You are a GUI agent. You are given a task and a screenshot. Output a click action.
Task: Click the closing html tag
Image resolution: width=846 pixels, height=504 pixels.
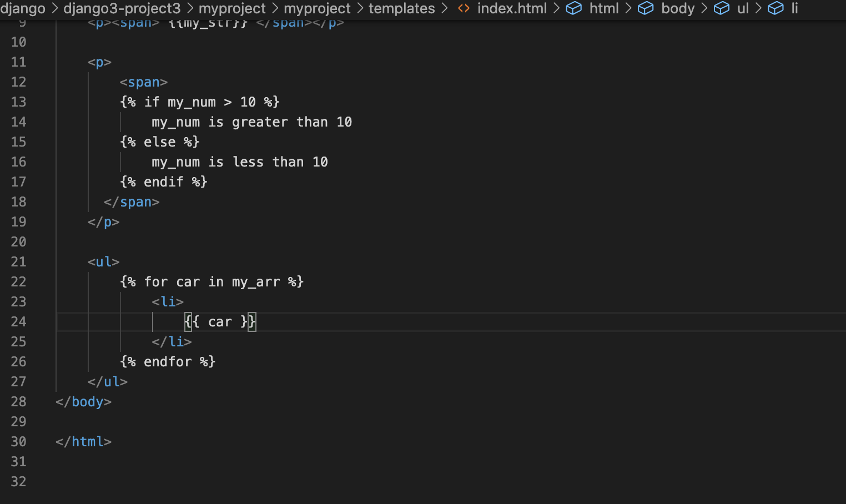click(x=84, y=441)
